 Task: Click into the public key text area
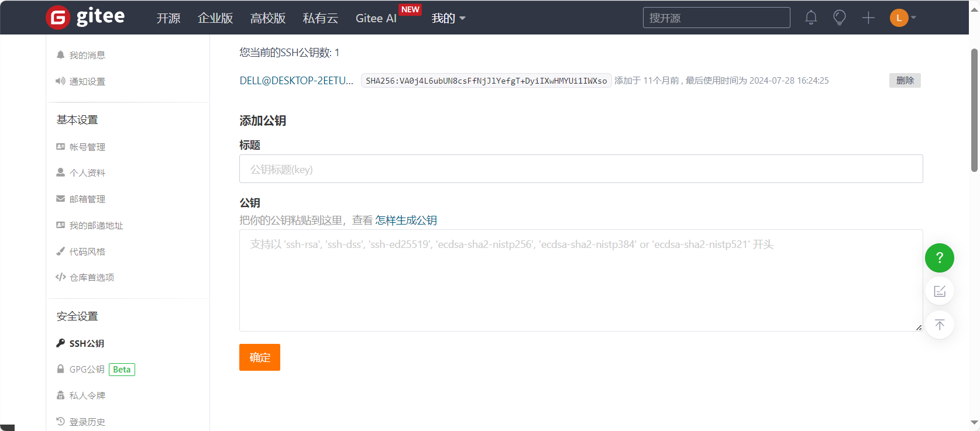(580, 281)
